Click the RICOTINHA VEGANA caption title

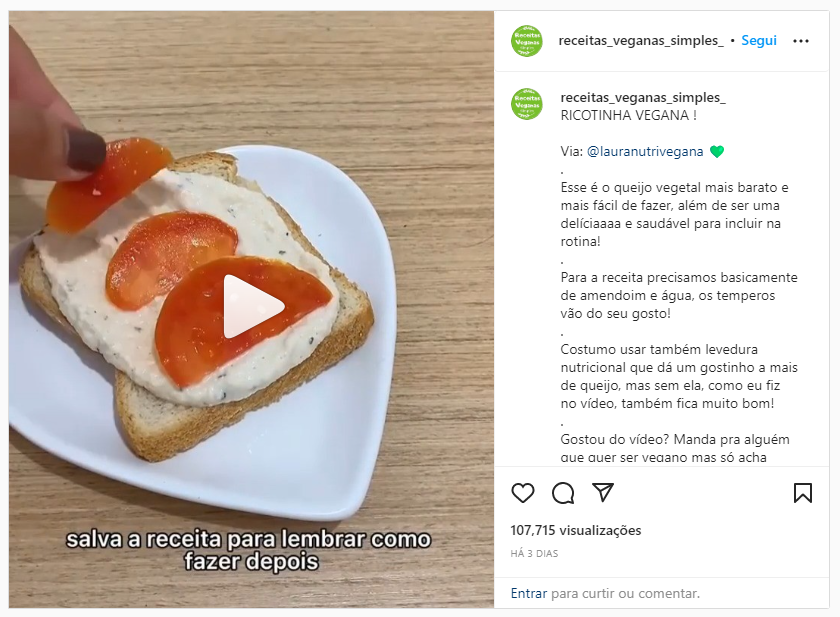628,116
